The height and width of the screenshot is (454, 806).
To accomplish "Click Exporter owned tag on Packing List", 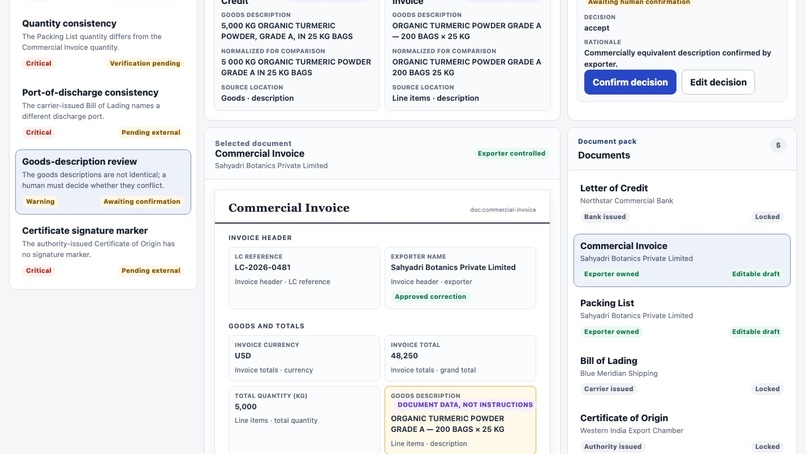I will click(611, 332).
